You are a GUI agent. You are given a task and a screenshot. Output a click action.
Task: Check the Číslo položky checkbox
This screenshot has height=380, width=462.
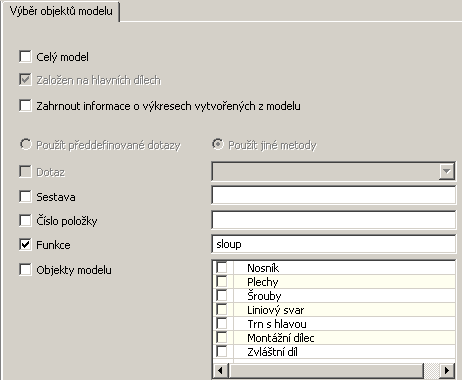[25, 221]
